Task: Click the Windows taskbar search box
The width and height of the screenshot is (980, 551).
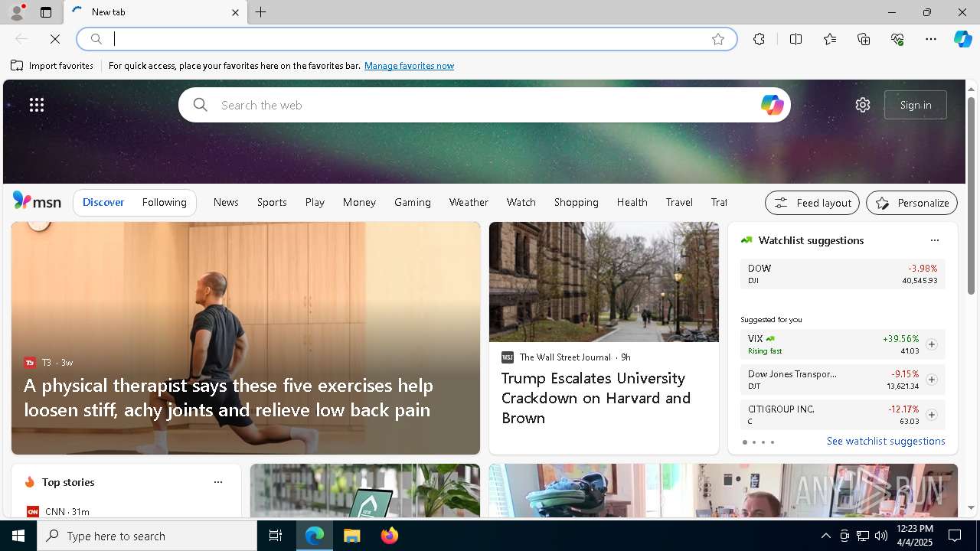Action: click(147, 536)
